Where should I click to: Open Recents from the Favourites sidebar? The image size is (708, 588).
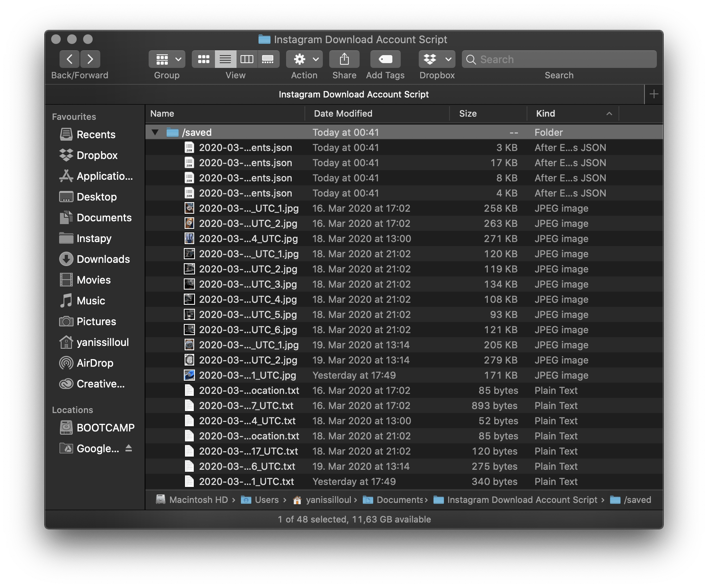tap(96, 134)
